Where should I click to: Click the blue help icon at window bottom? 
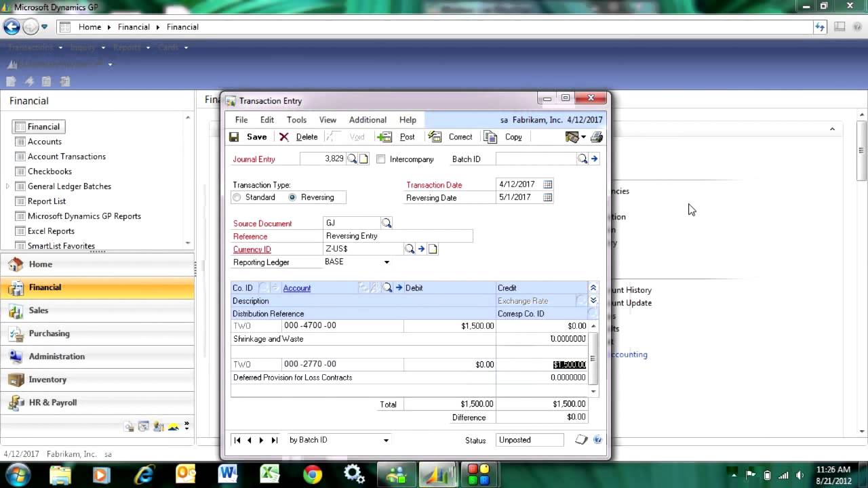597,440
